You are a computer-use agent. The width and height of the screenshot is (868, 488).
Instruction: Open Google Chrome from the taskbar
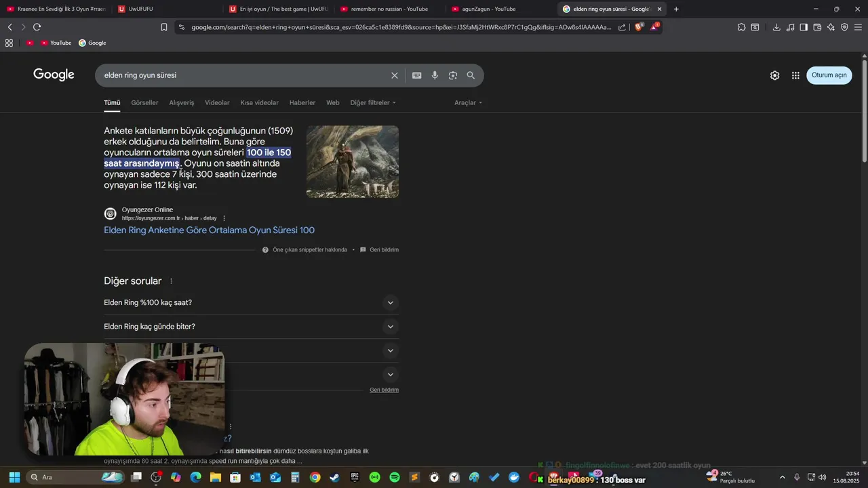(315, 477)
